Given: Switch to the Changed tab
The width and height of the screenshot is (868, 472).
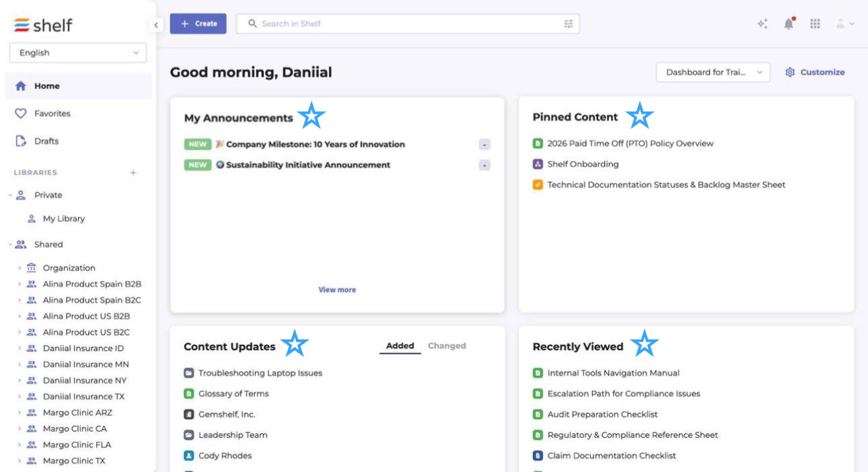Looking at the screenshot, I should tap(447, 346).
